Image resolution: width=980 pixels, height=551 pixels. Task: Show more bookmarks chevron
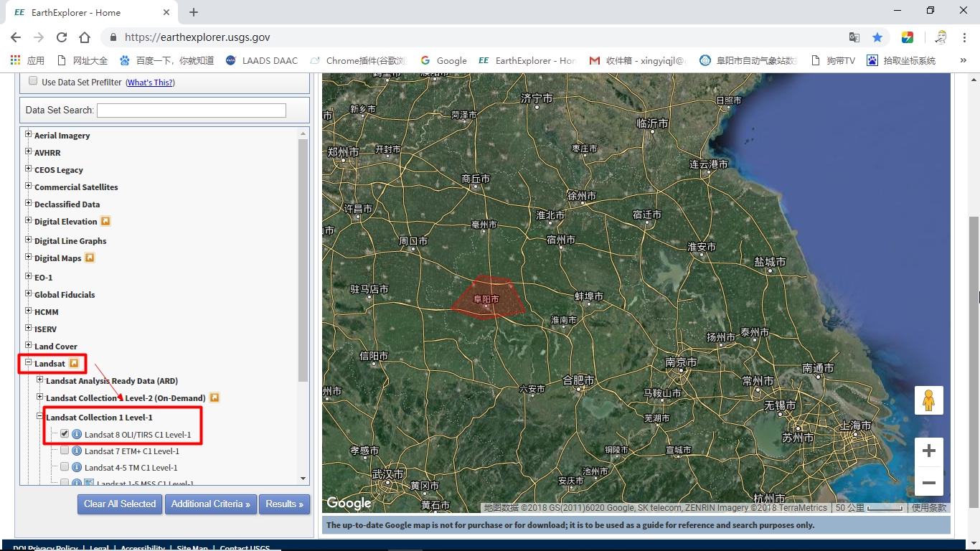[x=963, y=61]
